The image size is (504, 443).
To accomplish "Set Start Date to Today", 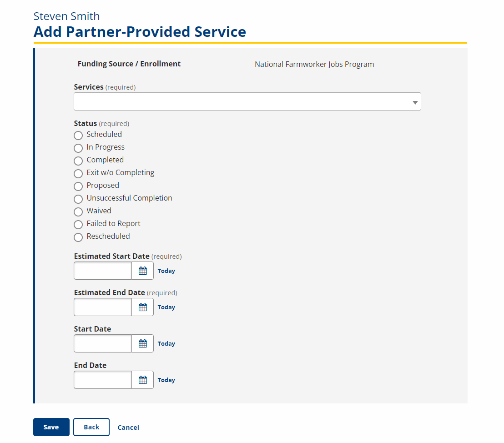I will [166, 344].
